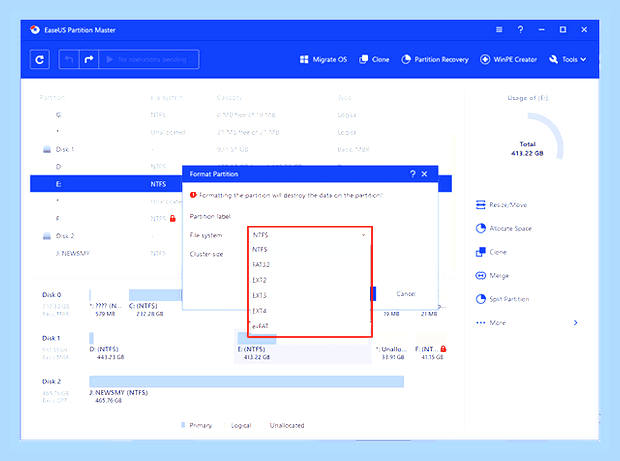The width and height of the screenshot is (620, 461).
Task: Select Resize/Move in the side panel
Action: pos(501,205)
